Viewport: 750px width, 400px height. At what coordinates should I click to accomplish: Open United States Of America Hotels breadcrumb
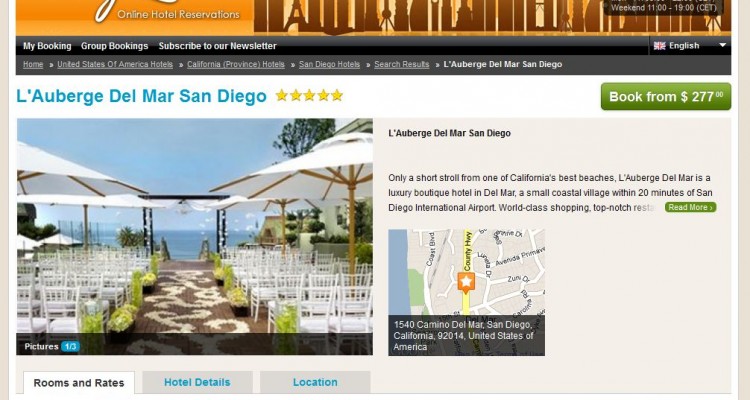click(115, 65)
